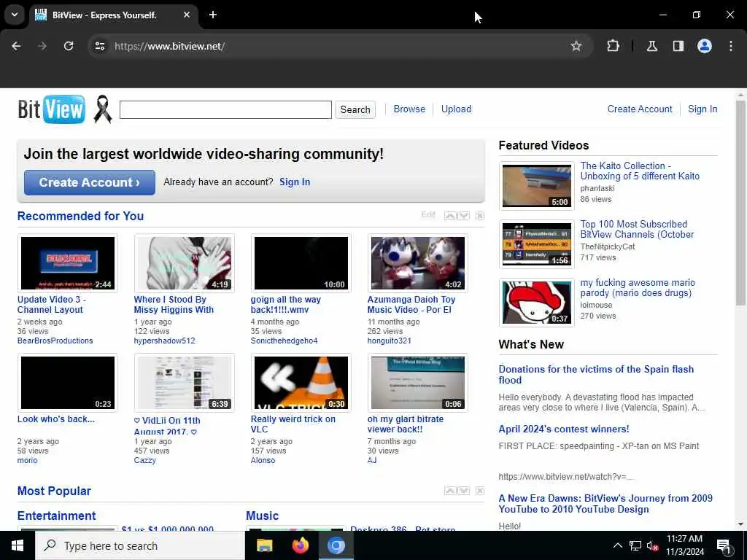Screen dimensions: 747x560
Task: Open oh my glart bitrate viewer back link
Action: [x=406, y=424]
